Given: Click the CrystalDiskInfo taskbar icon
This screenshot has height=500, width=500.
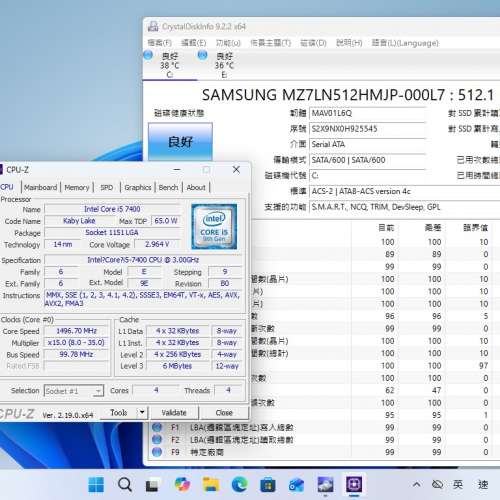Looking at the screenshot, I should click(325, 484).
